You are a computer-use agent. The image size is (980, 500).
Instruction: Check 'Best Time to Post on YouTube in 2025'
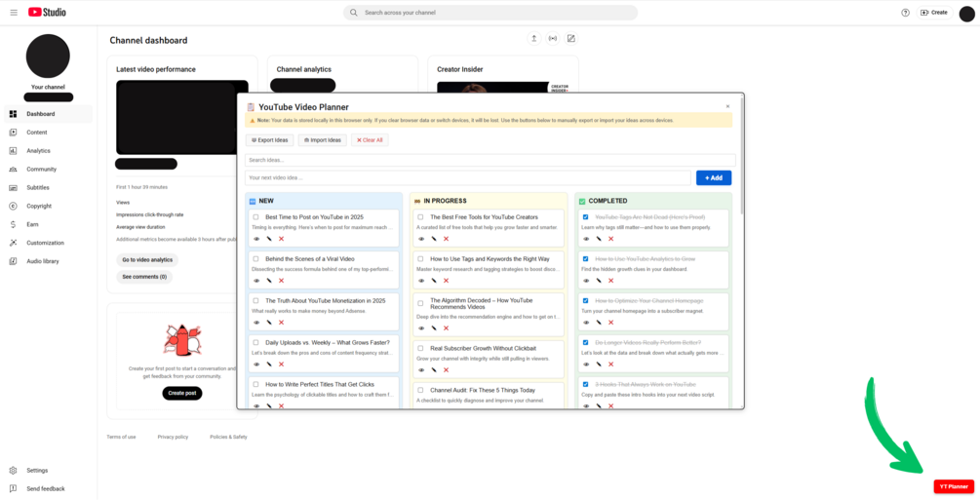click(x=255, y=217)
